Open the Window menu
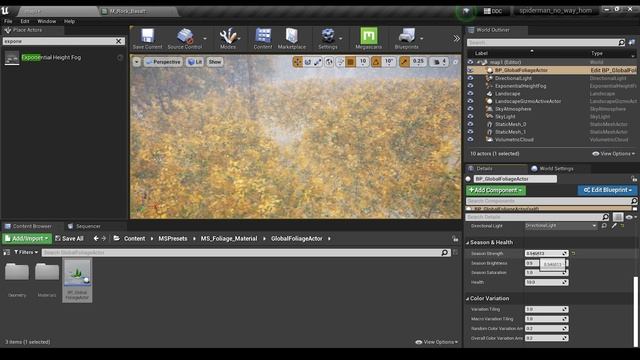This screenshot has width=640, height=360. [47, 21]
